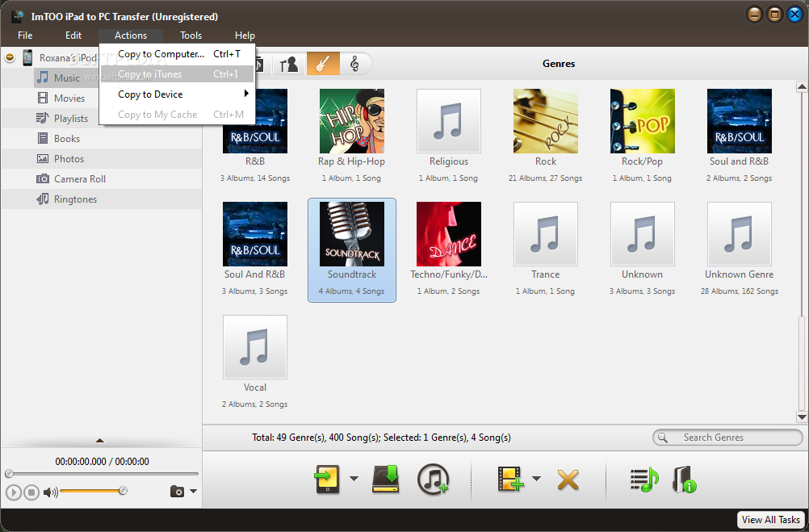Select Playlists in the sidebar
809x532 pixels.
(71, 118)
